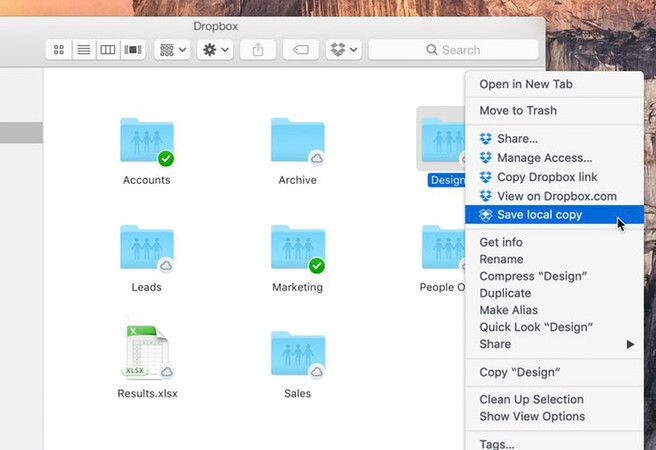
Task: Select the Sales folder icon
Action: point(297,354)
